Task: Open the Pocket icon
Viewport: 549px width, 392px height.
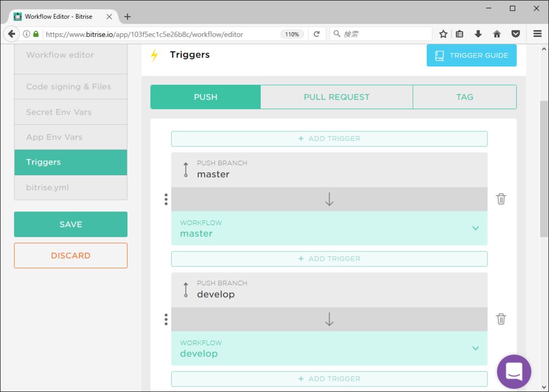Action: pyautogui.click(x=515, y=34)
